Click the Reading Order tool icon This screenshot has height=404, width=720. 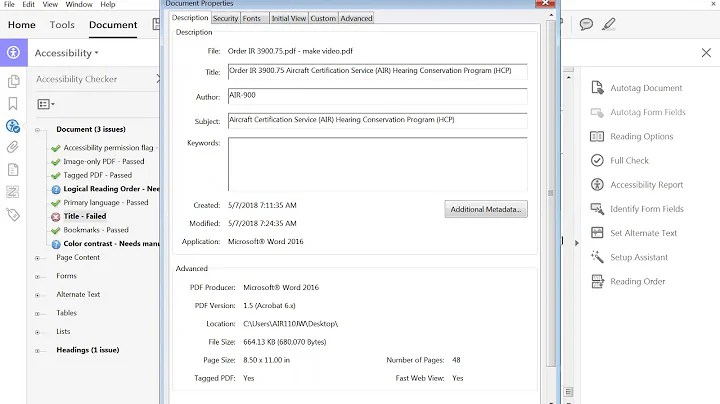(x=597, y=281)
